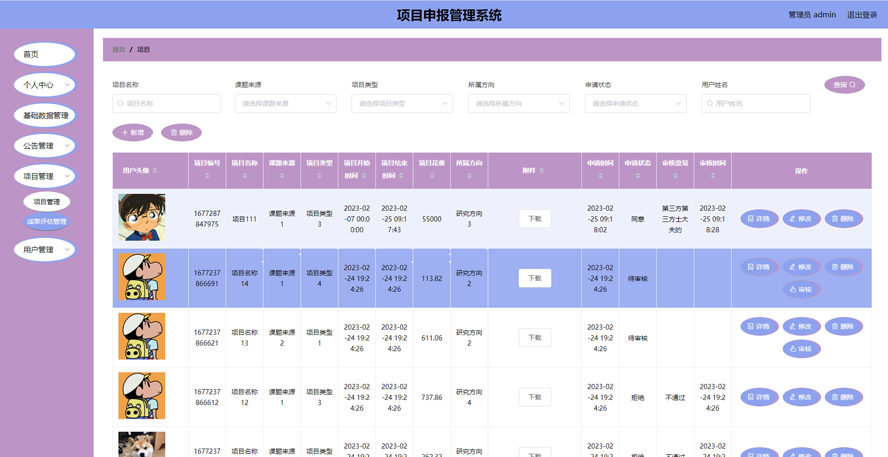Click 审核 for 项目名称13 row
Viewport: 888px width, 457px height.
tap(801, 349)
